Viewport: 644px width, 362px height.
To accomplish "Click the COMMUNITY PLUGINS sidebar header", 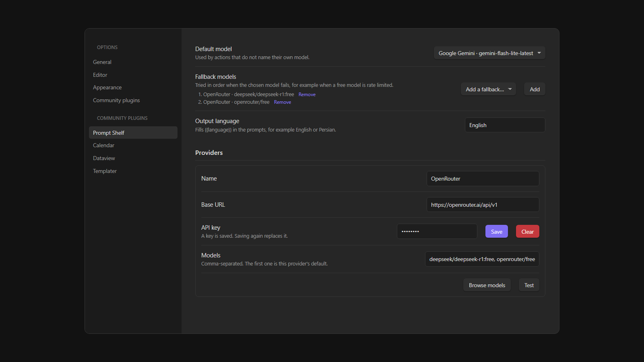I will [x=122, y=118].
